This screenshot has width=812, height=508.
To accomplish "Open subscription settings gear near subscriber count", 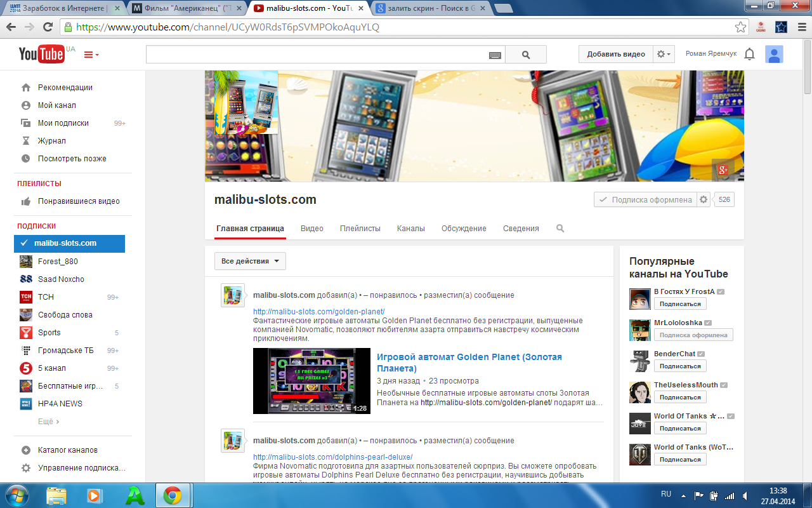I will tap(703, 199).
